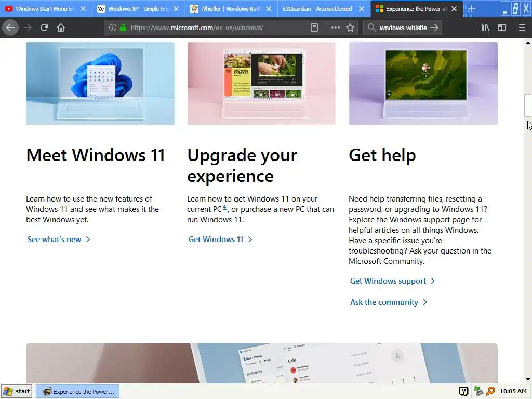Click the network tray icon

[478, 392]
